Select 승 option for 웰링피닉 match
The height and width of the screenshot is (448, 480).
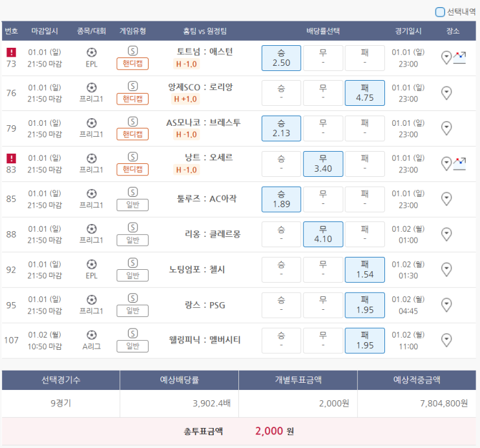coord(281,341)
